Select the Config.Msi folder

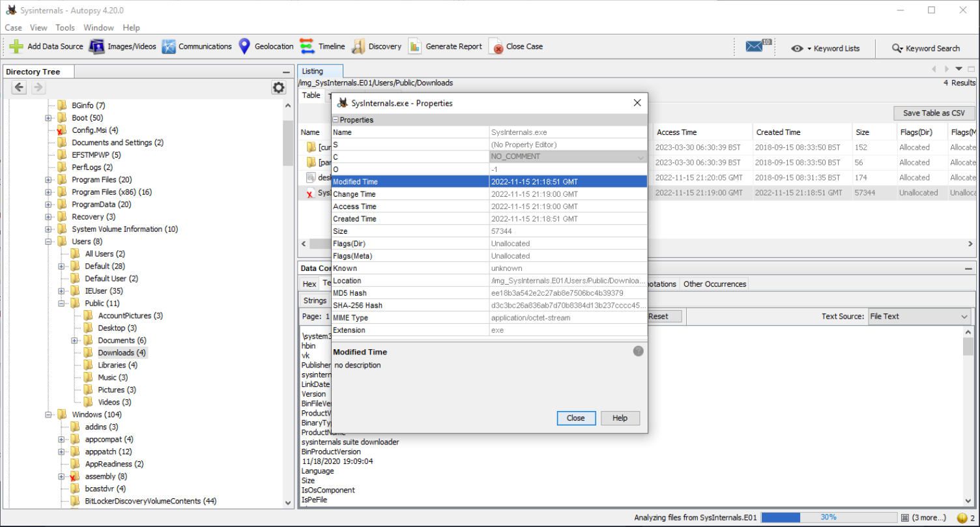coord(94,130)
